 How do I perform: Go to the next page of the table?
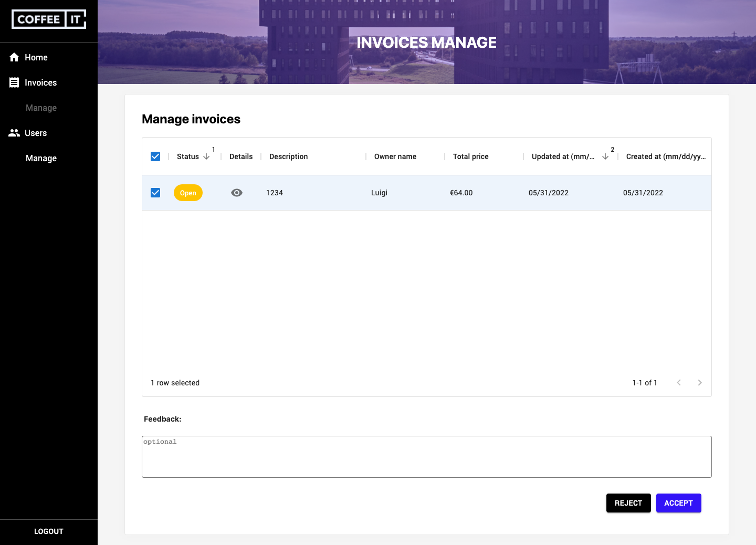700,383
